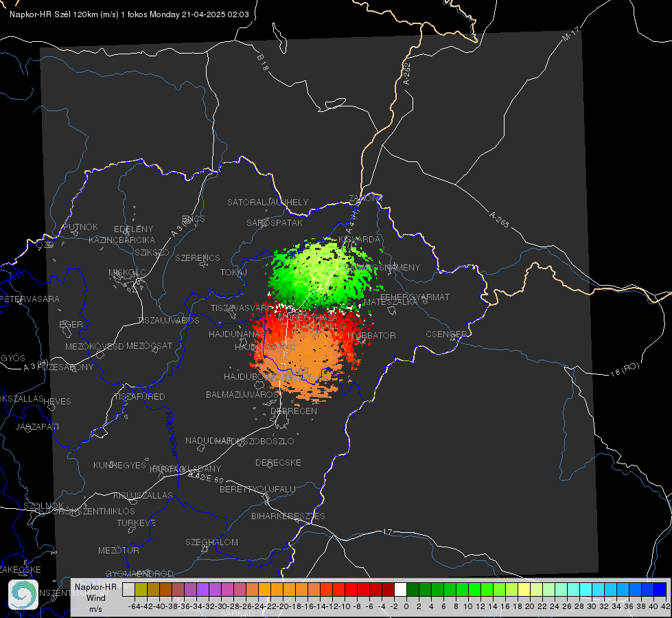This screenshot has height=618, width=672.
Task: Click the radar title text with timestamp
Action: pos(129,14)
